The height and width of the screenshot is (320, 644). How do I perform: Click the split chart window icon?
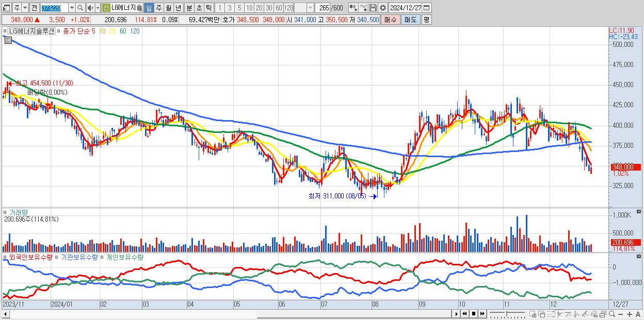tap(533, 314)
